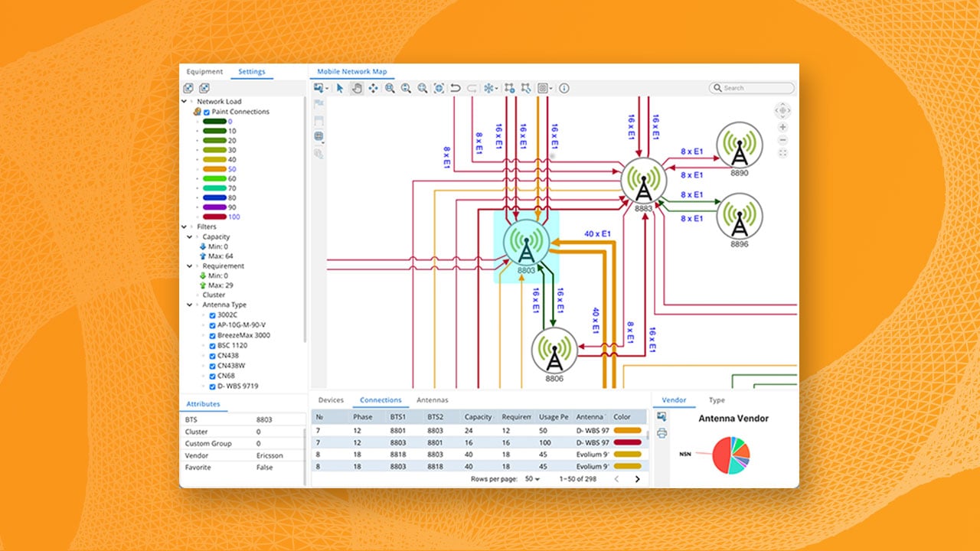Click the red 100 load color swatch
The height and width of the screenshot is (551, 980).
tap(214, 217)
